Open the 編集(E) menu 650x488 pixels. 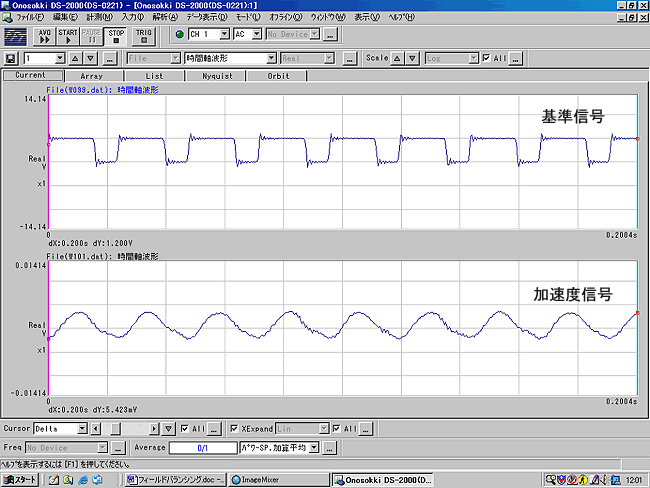(x=65, y=17)
